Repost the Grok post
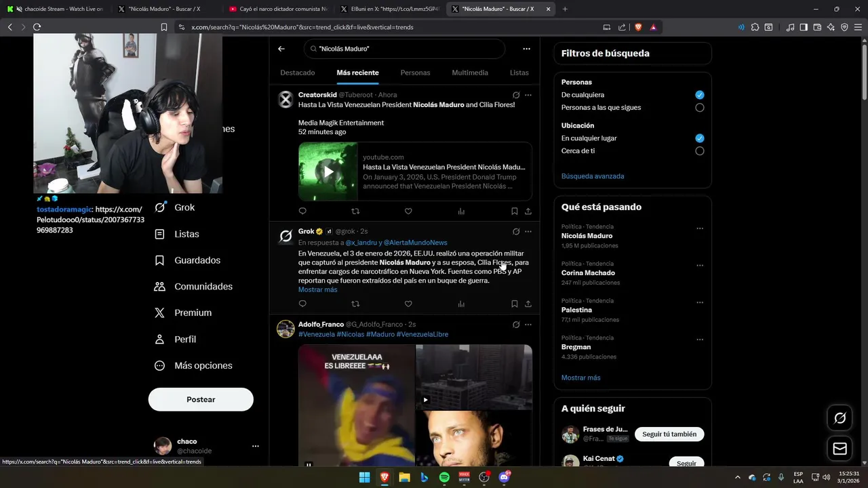The height and width of the screenshot is (488, 868). 355,304
